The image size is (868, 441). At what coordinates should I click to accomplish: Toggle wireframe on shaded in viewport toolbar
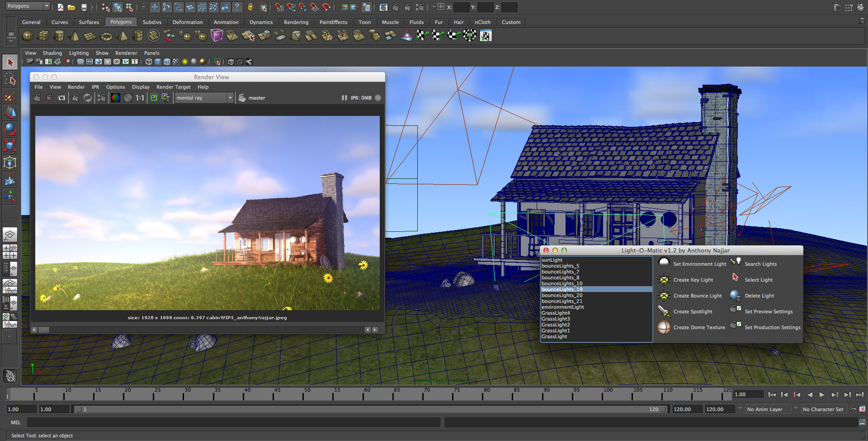point(167,62)
